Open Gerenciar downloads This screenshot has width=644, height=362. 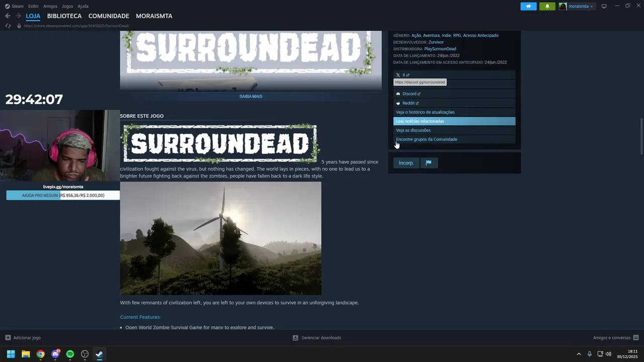[x=321, y=338]
